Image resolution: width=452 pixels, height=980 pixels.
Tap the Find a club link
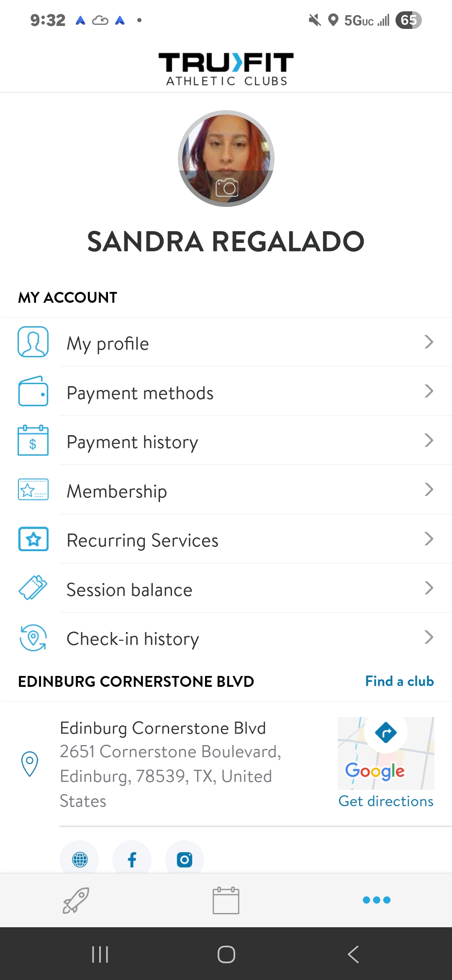[x=399, y=681]
